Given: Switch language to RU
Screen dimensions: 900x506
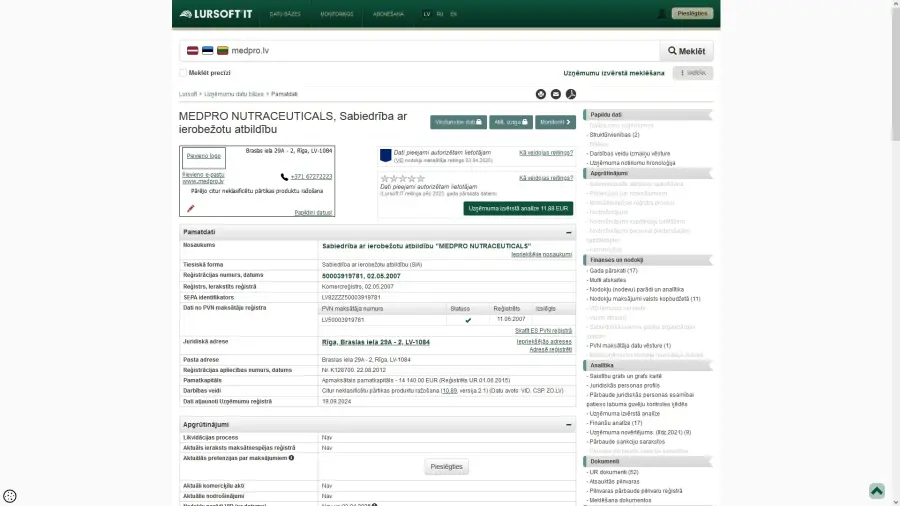Looking at the screenshot, I should (x=440, y=14).
